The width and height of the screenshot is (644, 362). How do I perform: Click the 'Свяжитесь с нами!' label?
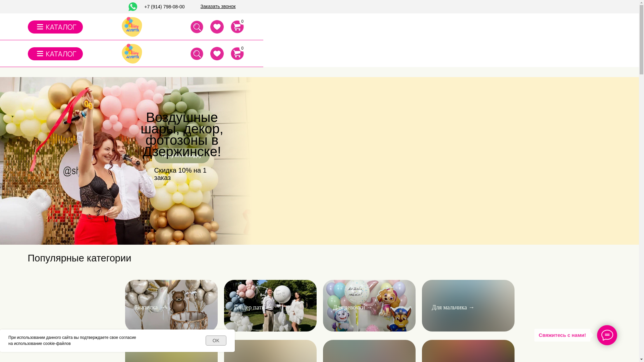562,335
